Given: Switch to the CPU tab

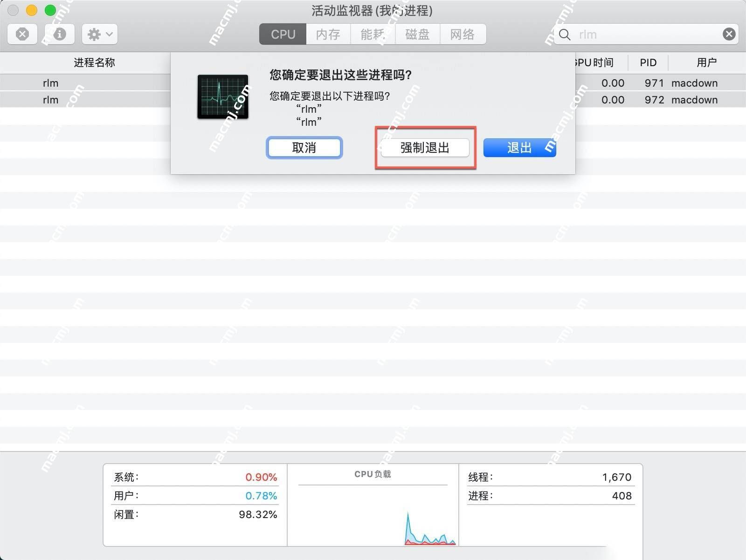Looking at the screenshot, I should tap(283, 34).
